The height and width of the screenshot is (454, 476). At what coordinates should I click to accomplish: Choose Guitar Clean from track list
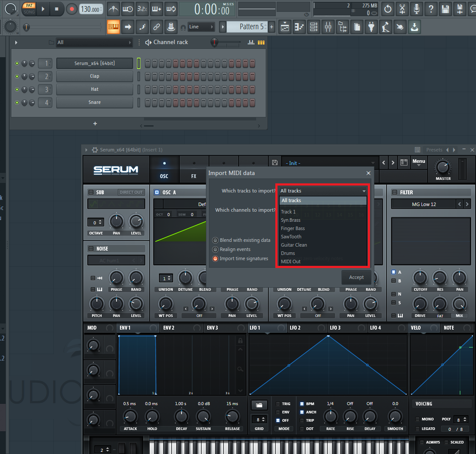[x=294, y=245]
